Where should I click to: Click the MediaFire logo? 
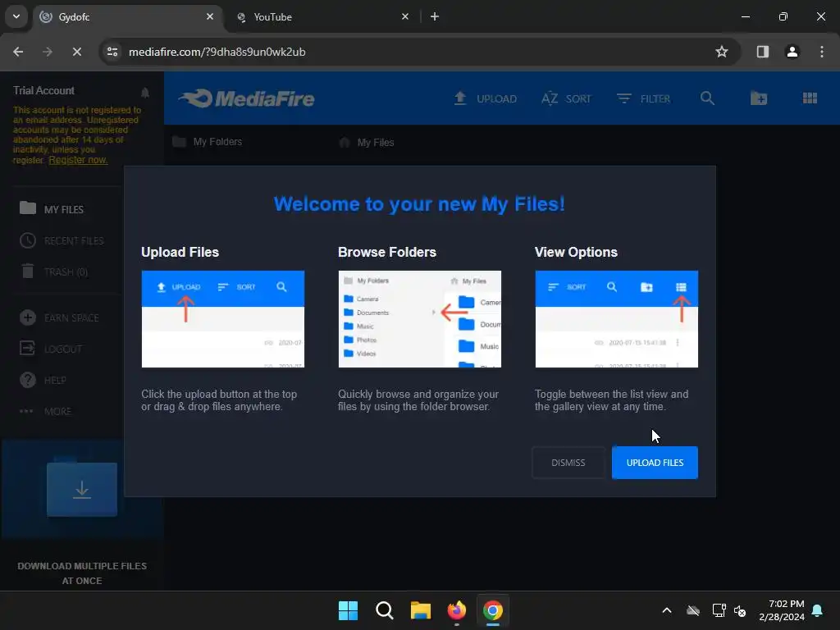coord(247,98)
